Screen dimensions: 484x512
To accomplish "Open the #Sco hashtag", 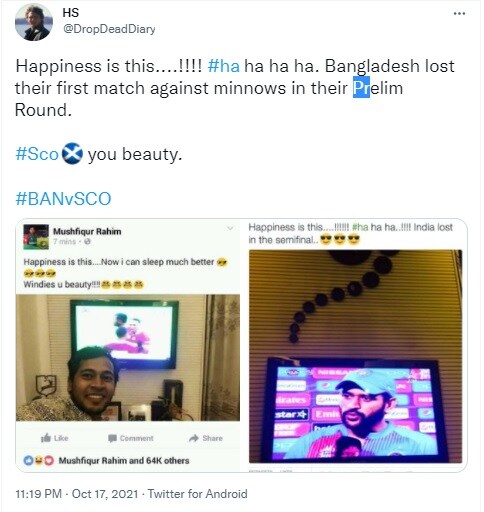I will 37,154.
